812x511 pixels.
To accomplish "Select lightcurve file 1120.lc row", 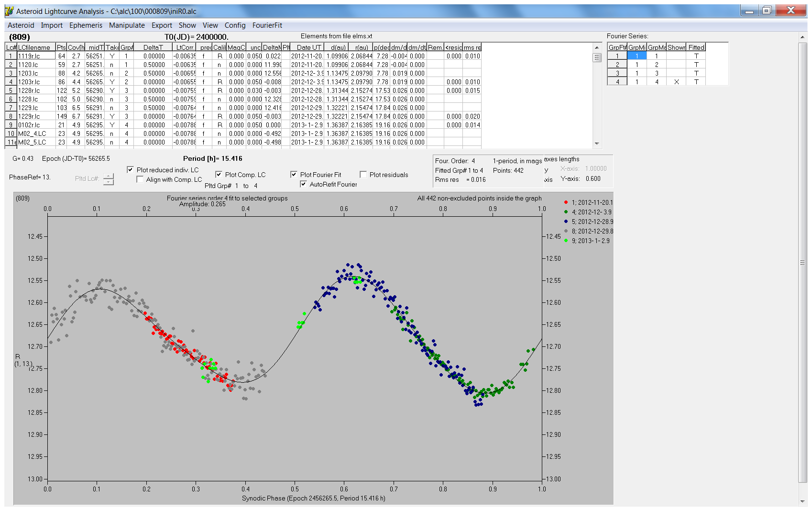I will [x=243, y=65].
